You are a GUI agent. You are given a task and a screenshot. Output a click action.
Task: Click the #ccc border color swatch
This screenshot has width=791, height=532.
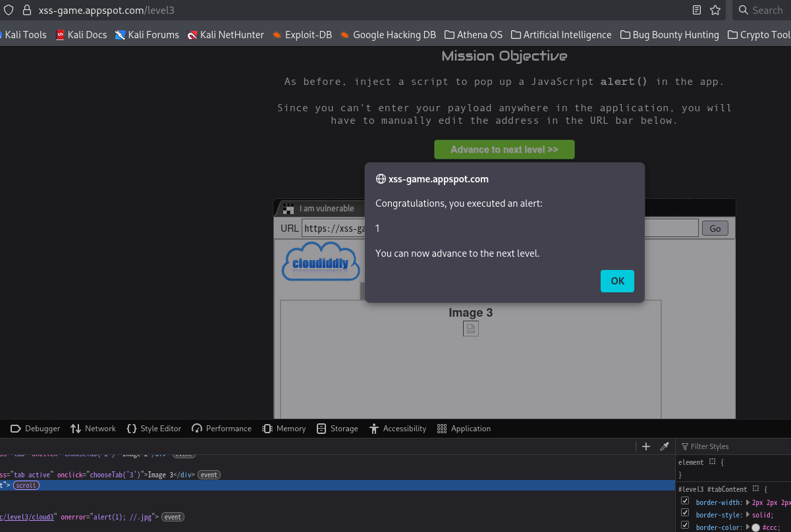click(755, 527)
